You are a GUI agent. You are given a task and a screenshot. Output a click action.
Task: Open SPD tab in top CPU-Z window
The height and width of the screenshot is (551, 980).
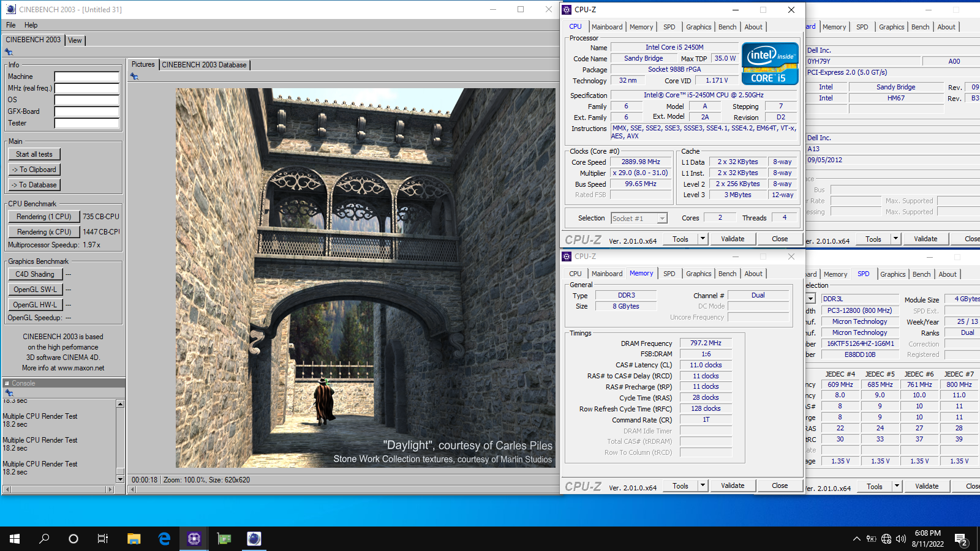point(669,27)
